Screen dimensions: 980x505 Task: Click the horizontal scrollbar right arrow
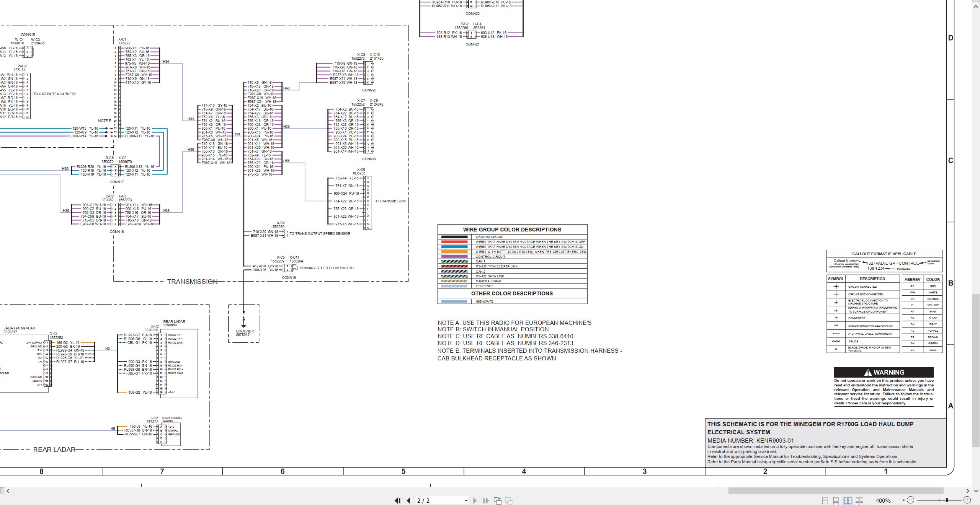point(968,490)
